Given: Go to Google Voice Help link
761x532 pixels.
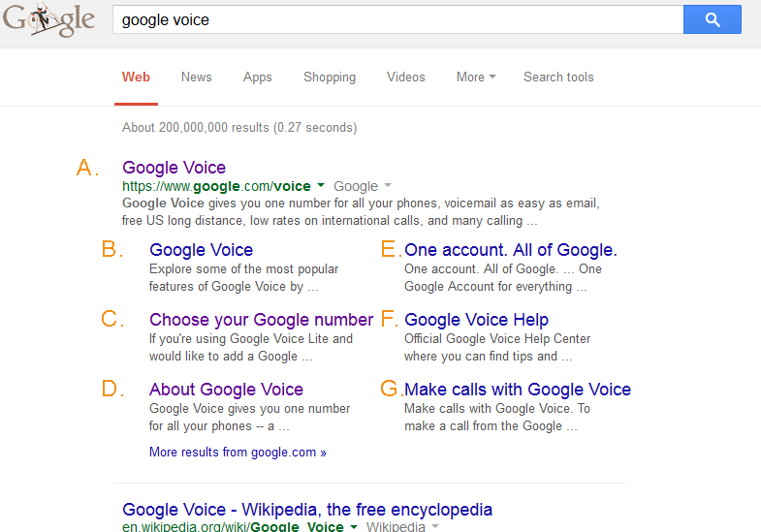Looking at the screenshot, I should [476, 320].
